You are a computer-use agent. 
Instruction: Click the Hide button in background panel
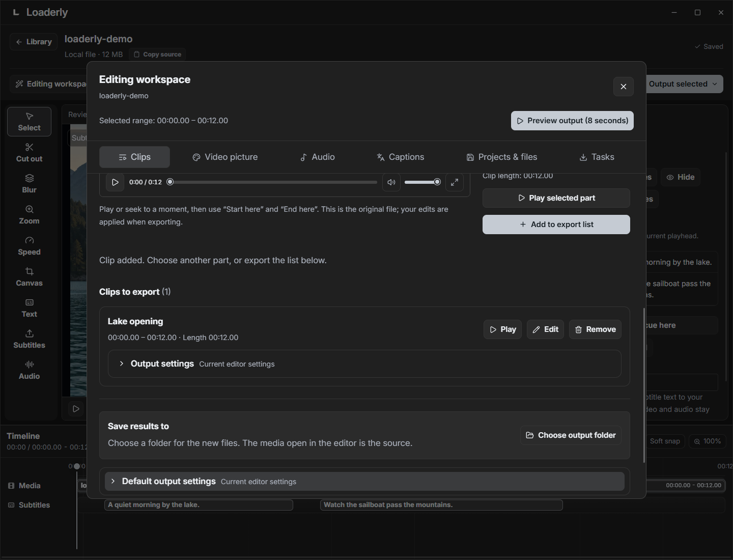(x=681, y=177)
